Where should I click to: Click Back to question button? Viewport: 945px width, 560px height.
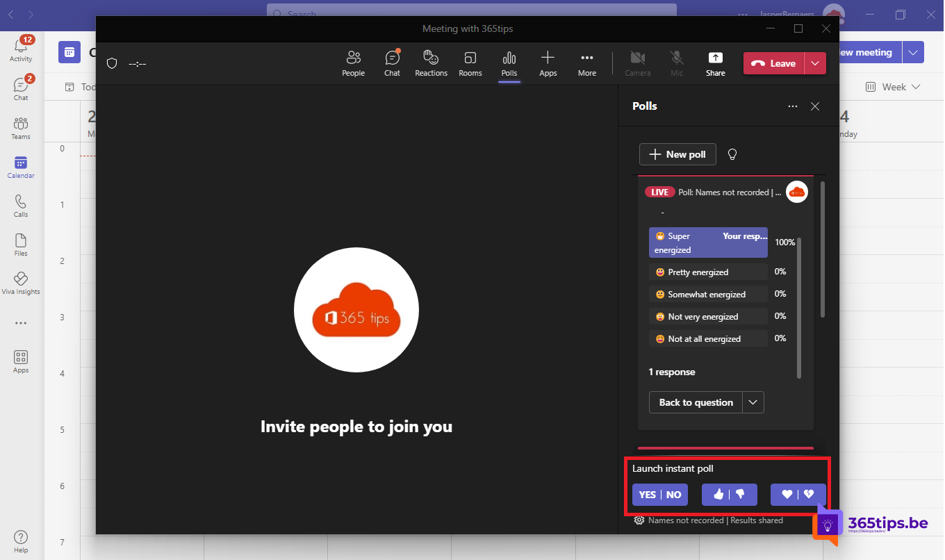pyautogui.click(x=696, y=402)
